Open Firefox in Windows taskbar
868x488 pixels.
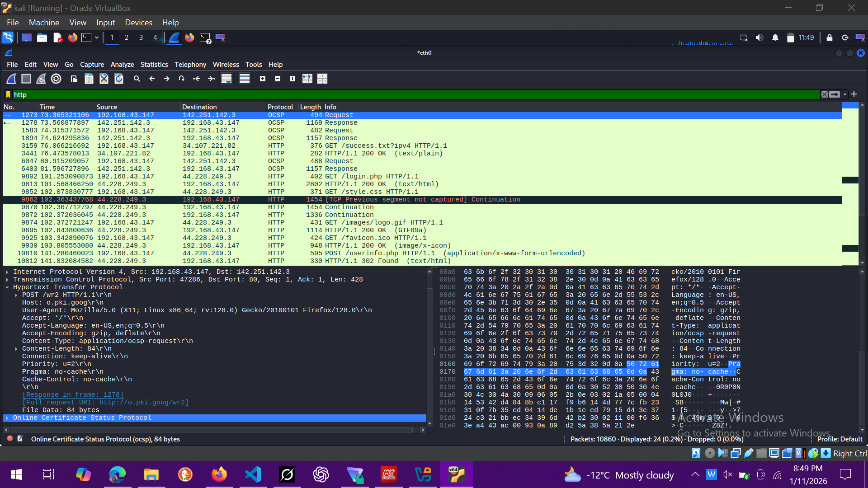pyautogui.click(x=219, y=474)
